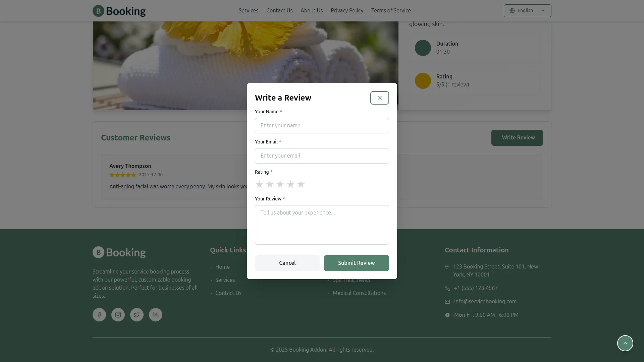Image resolution: width=644 pixels, height=362 pixels.
Task: Click the Facebook social icon
Action: tap(99, 315)
